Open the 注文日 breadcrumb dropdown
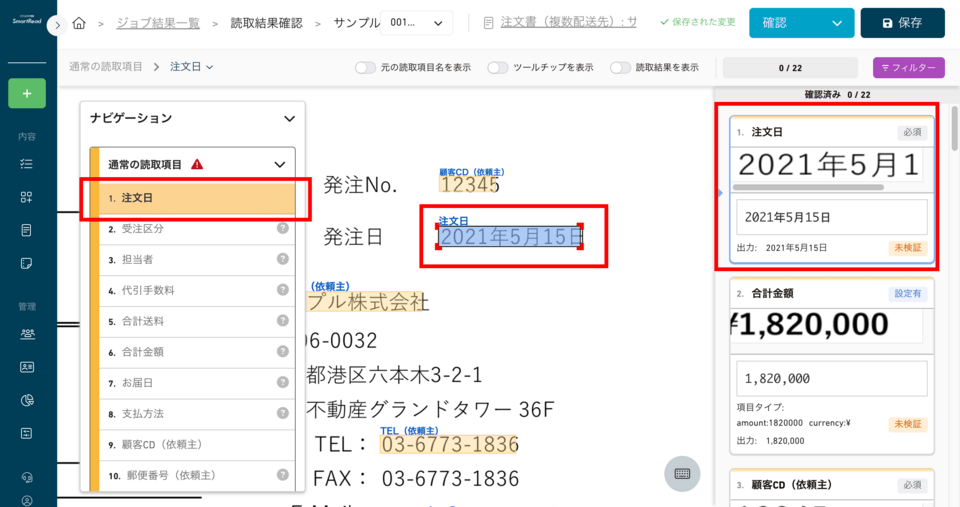 click(x=192, y=67)
